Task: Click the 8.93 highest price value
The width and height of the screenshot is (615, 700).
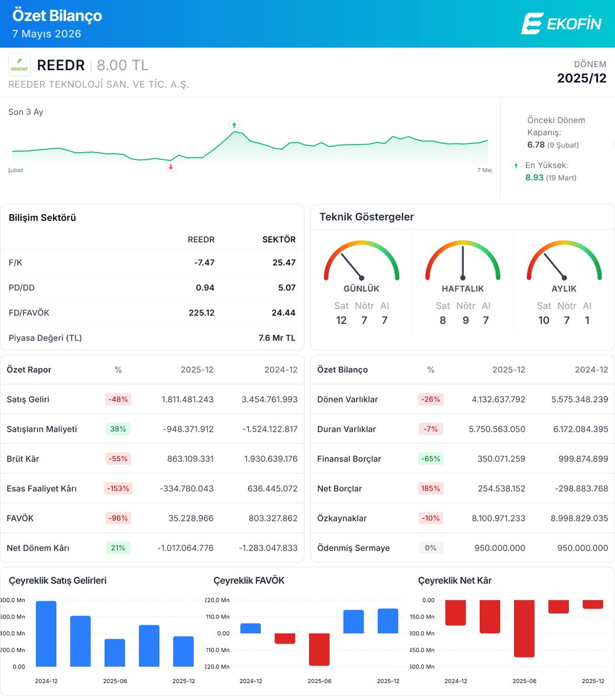Action: tap(534, 177)
